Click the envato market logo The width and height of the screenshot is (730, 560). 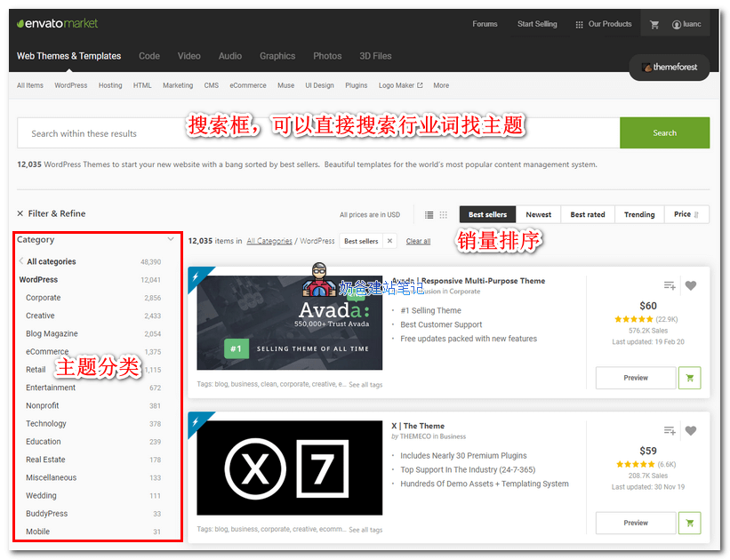(x=56, y=23)
